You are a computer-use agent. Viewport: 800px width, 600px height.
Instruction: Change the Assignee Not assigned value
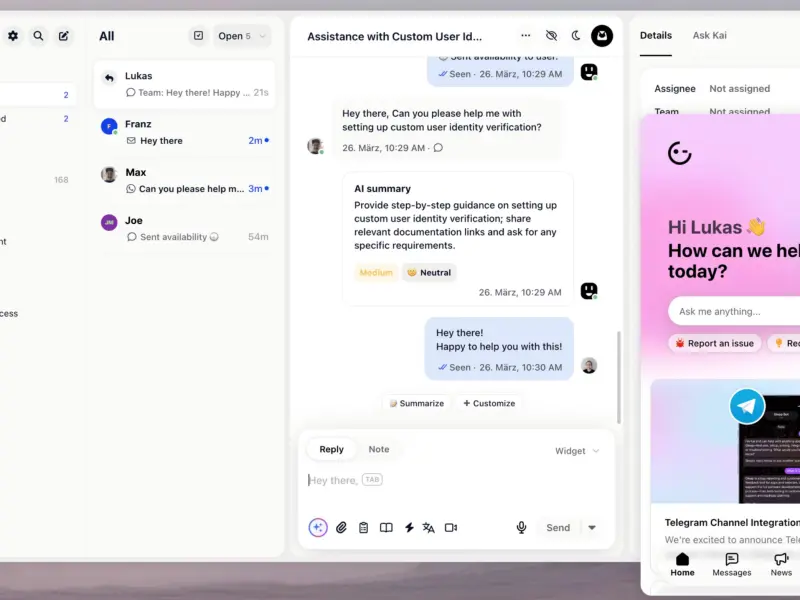(740, 89)
